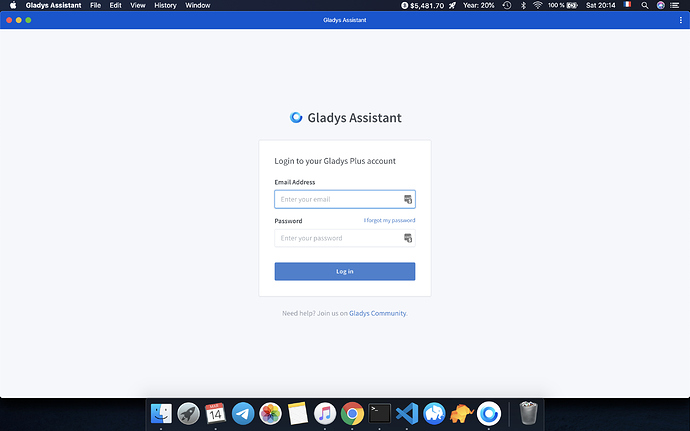Open Siri from the menu bar
Viewport: 690px width, 431px height.
point(661,5)
